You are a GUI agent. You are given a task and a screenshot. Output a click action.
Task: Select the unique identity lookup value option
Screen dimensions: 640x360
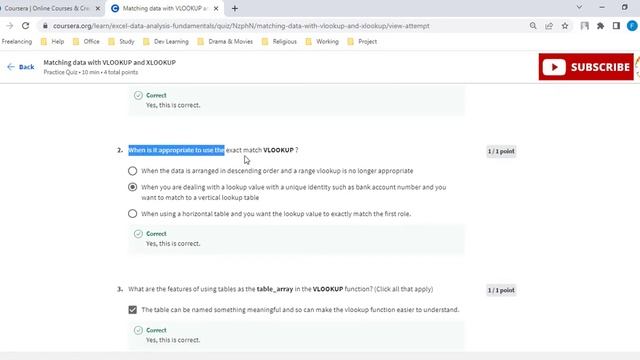[132, 187]
